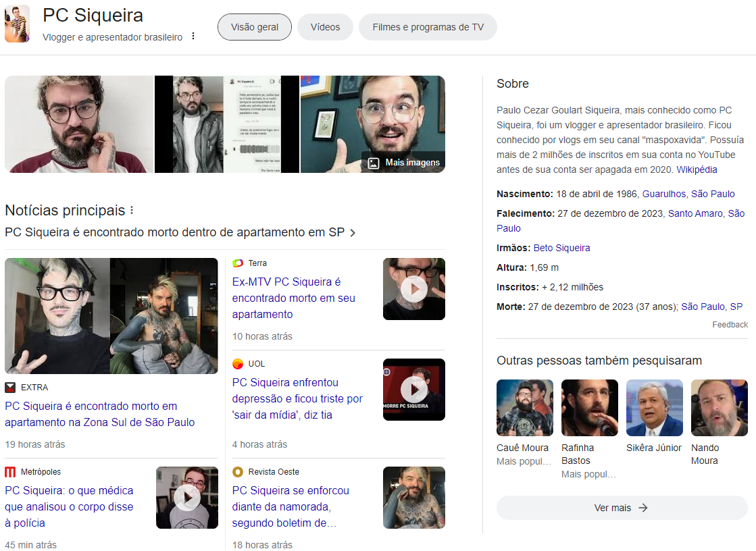Select the Rafinha Bastos related person card

pos(590,429)
